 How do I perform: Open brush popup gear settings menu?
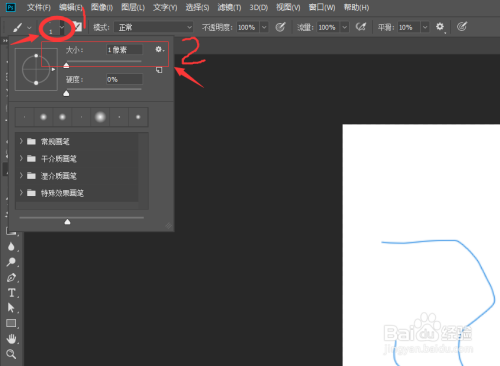click(159, 49)
